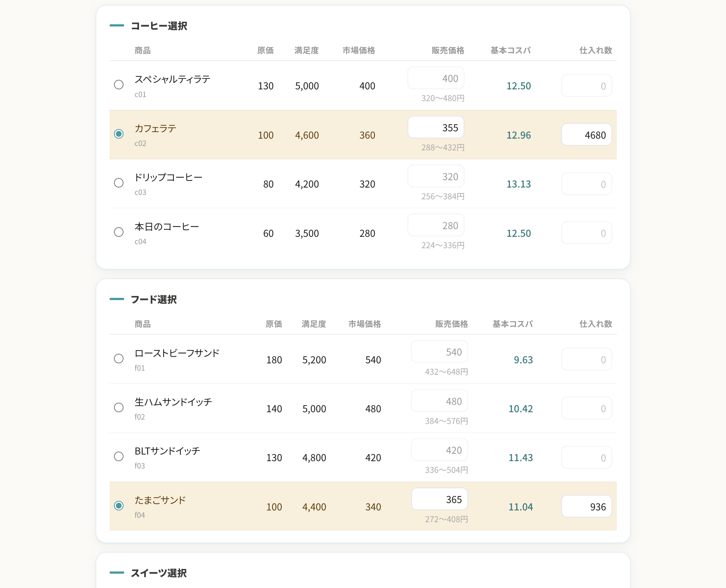Focus the ローストビーフサンド sale price field
Image resolution: width=726 pixels, height=588 pixels.
[440, 352]
